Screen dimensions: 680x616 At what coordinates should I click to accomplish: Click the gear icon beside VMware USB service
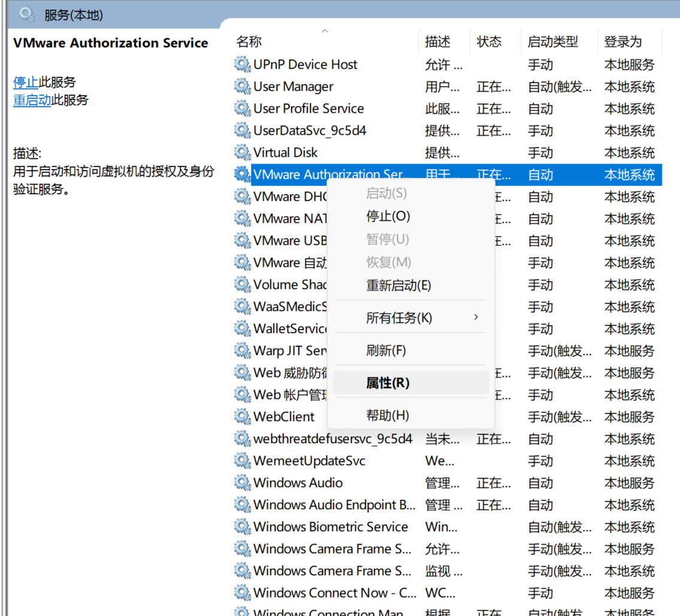pyautogui.click(x=243, y=240)
